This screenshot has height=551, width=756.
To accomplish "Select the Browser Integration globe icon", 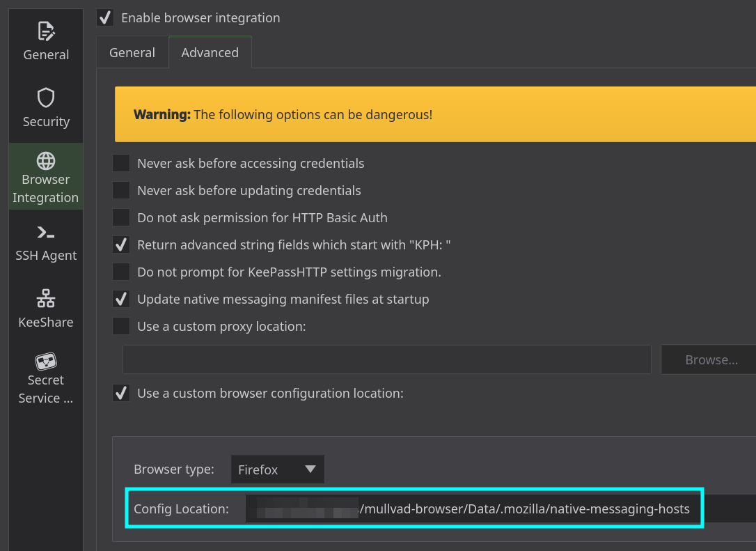I will (46, 161).
